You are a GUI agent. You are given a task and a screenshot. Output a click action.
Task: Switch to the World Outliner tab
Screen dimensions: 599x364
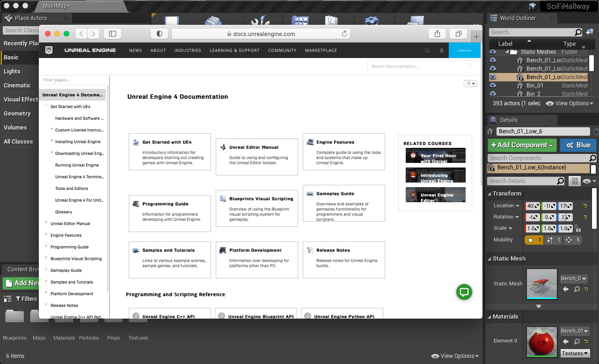518,18
